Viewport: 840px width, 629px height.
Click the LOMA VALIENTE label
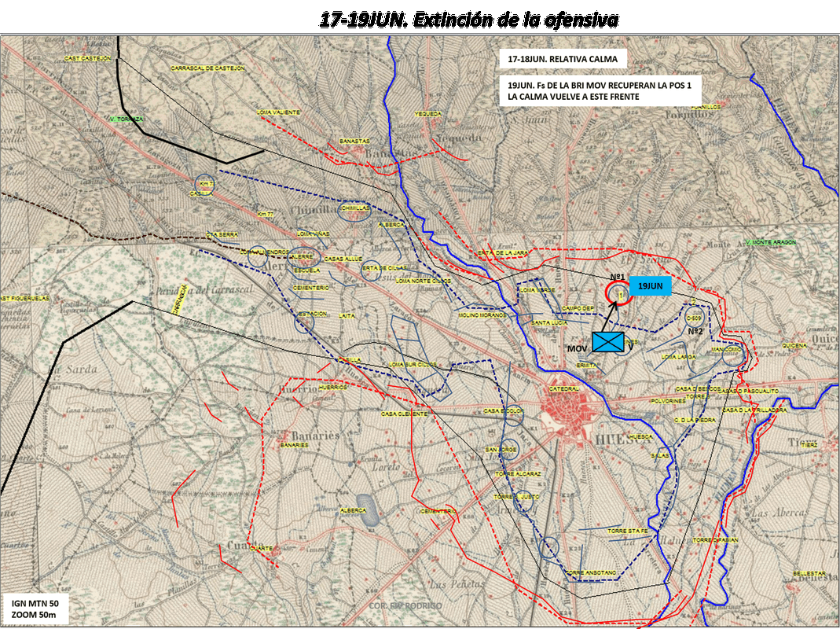[279, 112]
